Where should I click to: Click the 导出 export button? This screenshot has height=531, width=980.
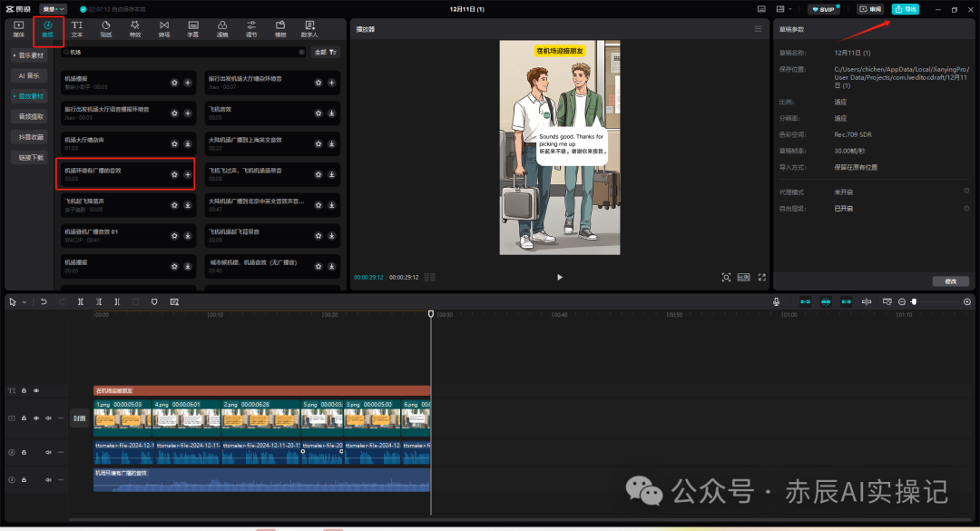pyautogui.click(x=905, y=9)
